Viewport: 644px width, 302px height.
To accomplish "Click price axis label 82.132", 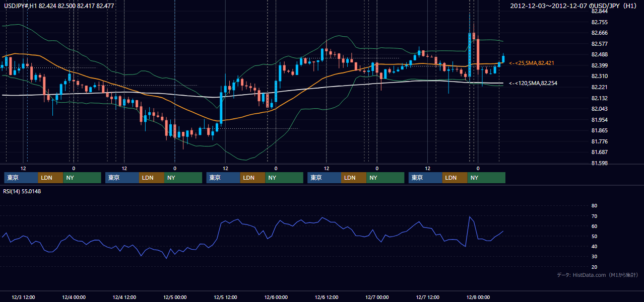I will (599, 98).
